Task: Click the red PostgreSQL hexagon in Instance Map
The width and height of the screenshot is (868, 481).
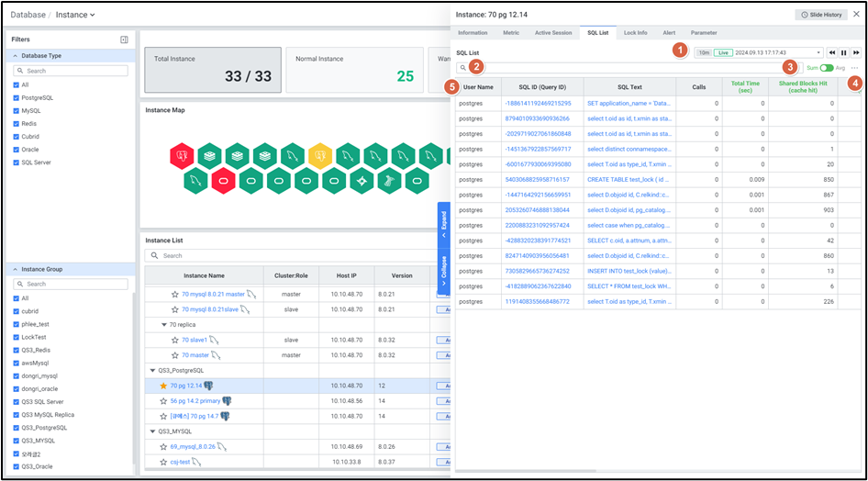Action: point(182,155)
